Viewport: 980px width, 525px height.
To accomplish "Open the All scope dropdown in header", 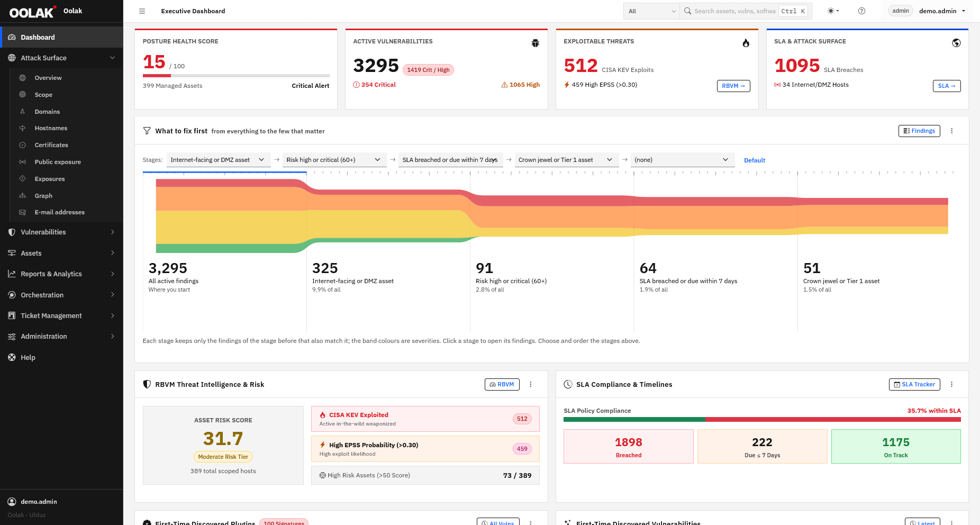I will tap(651, 11).
